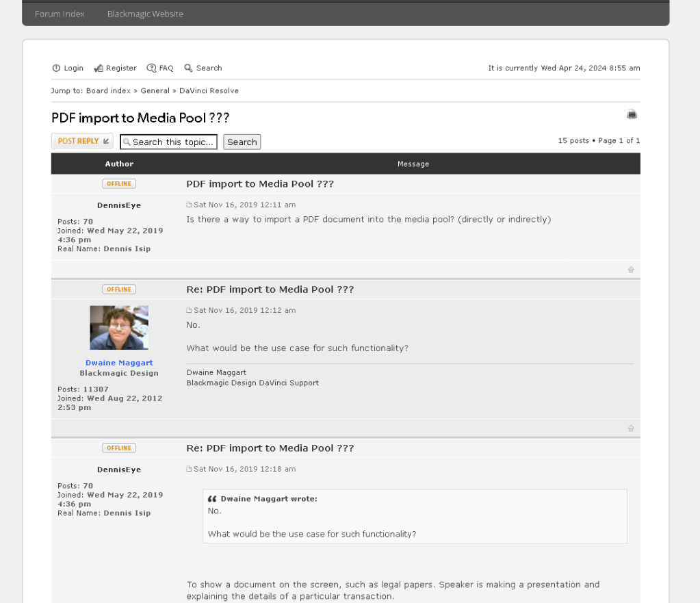Click the Message column header
The image size is (700, 603).
tap(413, 164)
